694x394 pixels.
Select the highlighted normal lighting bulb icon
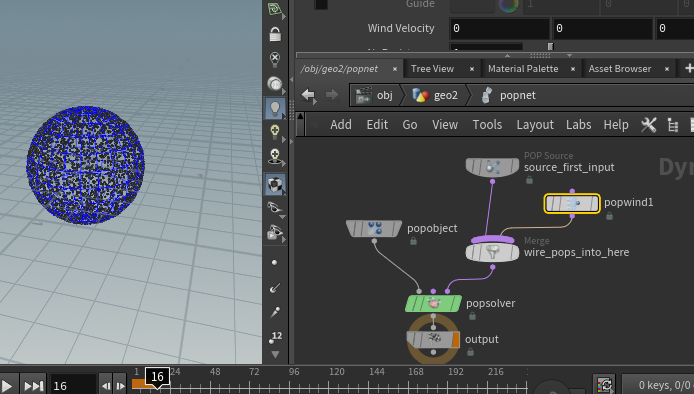[275, 108]
